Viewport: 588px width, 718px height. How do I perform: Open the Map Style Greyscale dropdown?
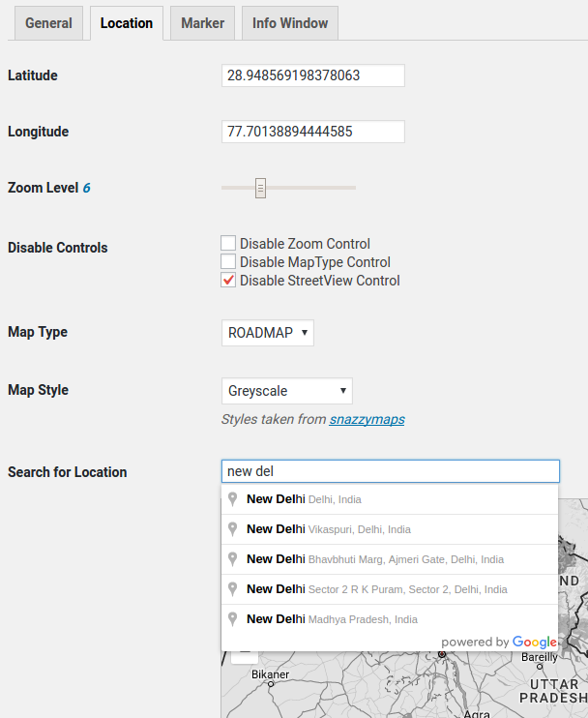[x=287, y=391]
